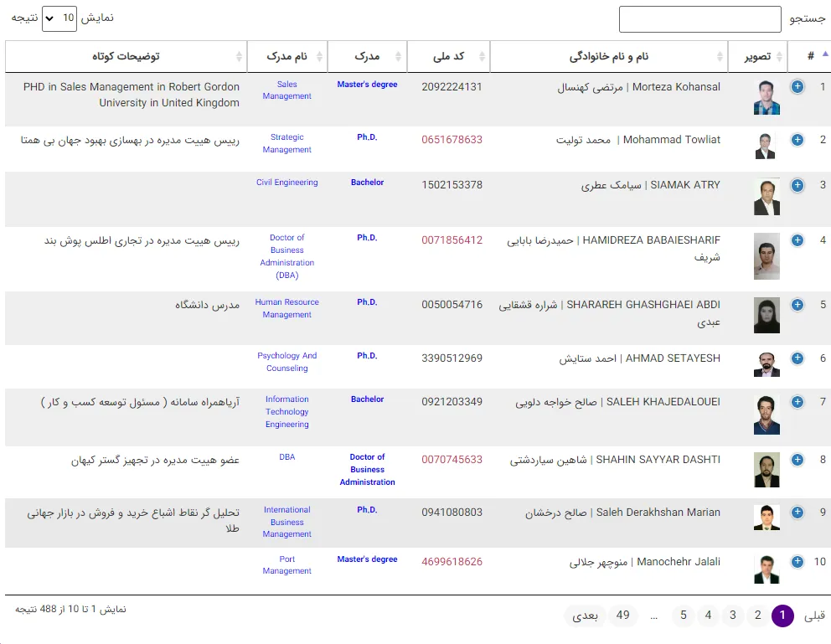Screen dimensions: 831x644
Task: Expand row details for Morteza Kohansal
Action: pos(797,87)
